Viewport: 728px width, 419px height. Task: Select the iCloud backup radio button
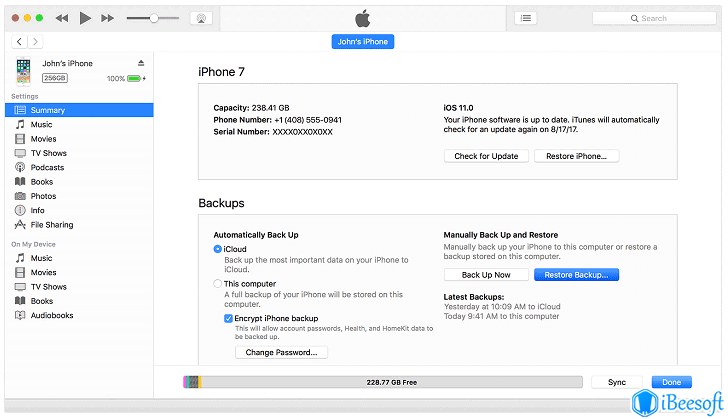(x=217, y=249)
